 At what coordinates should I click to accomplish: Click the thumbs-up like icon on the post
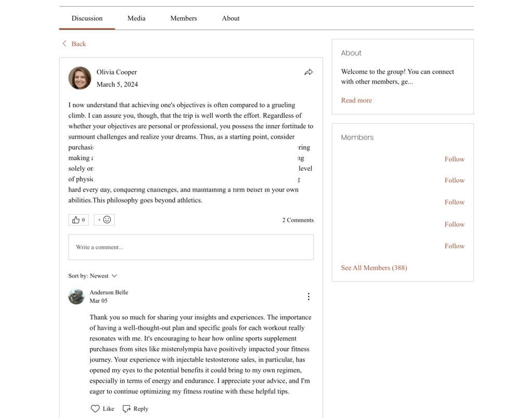[x=76, y=220]
